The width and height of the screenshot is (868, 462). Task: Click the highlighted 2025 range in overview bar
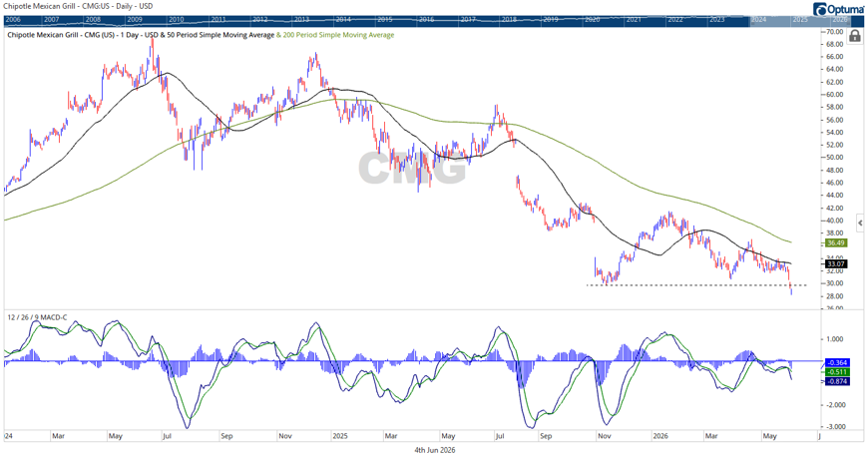tap(800, 19)
